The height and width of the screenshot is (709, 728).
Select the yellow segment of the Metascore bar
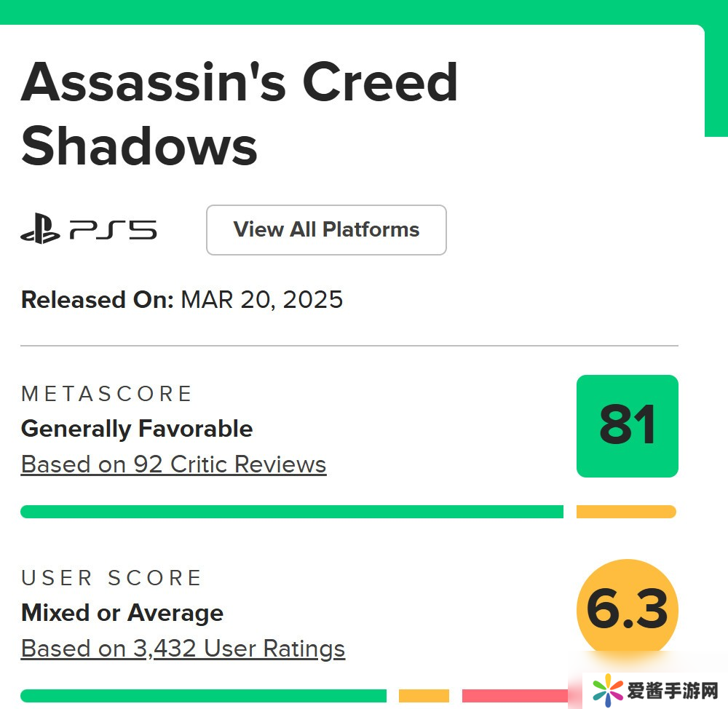point(626,512)
